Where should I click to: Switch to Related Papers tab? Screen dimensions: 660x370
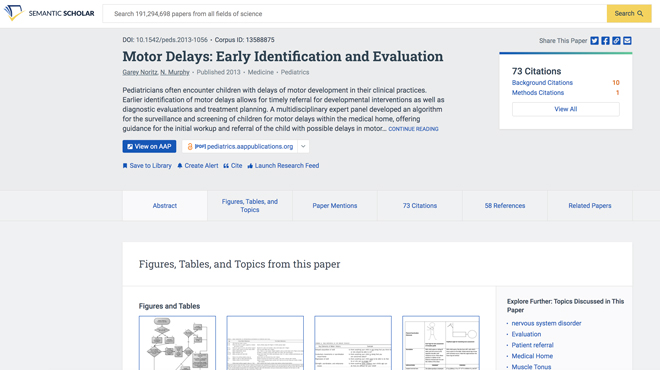click(x=590, y=205)
